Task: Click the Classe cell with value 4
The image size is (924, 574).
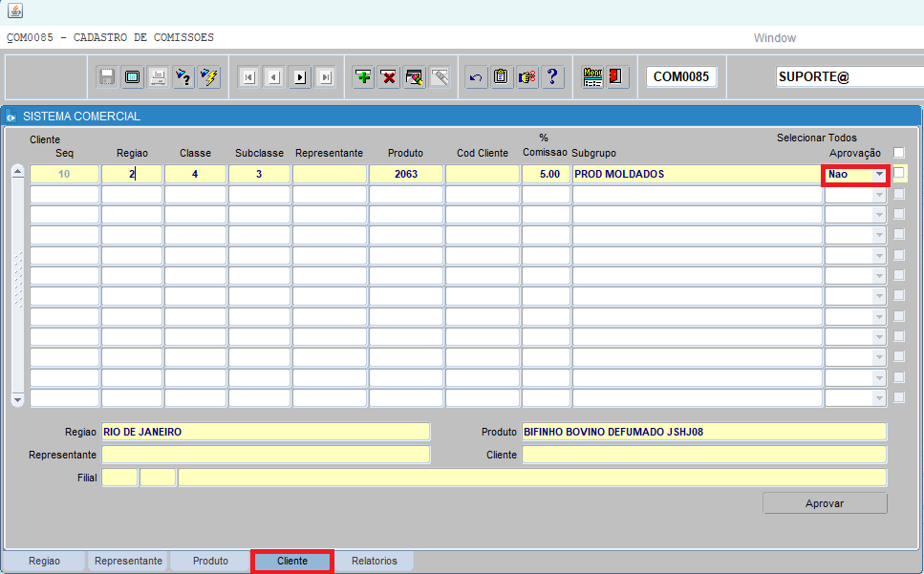Action: (x=195, y=174)
